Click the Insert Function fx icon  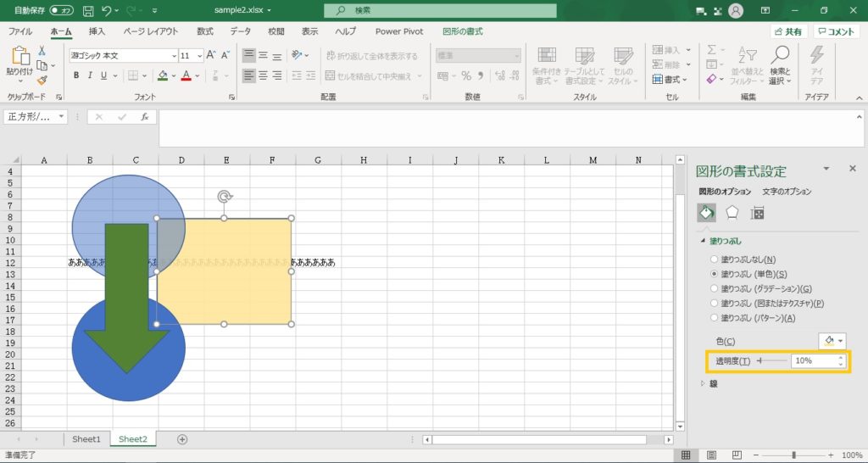145,117
